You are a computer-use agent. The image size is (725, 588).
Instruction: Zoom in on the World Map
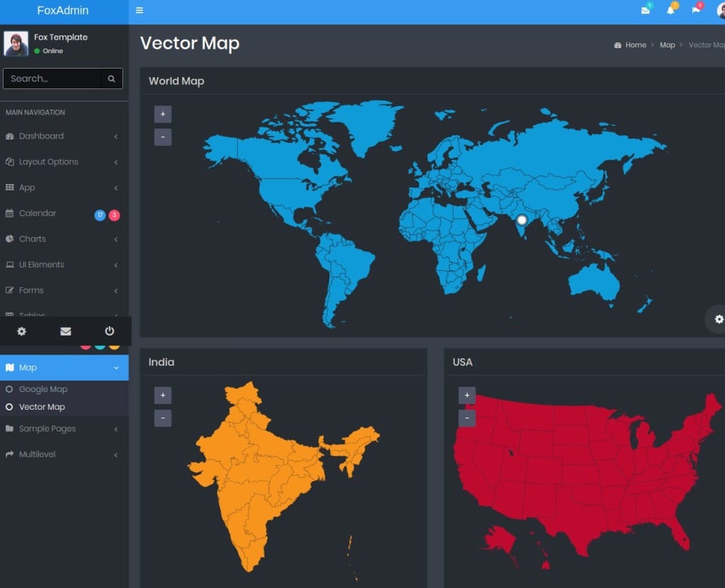tap(163, 114)
